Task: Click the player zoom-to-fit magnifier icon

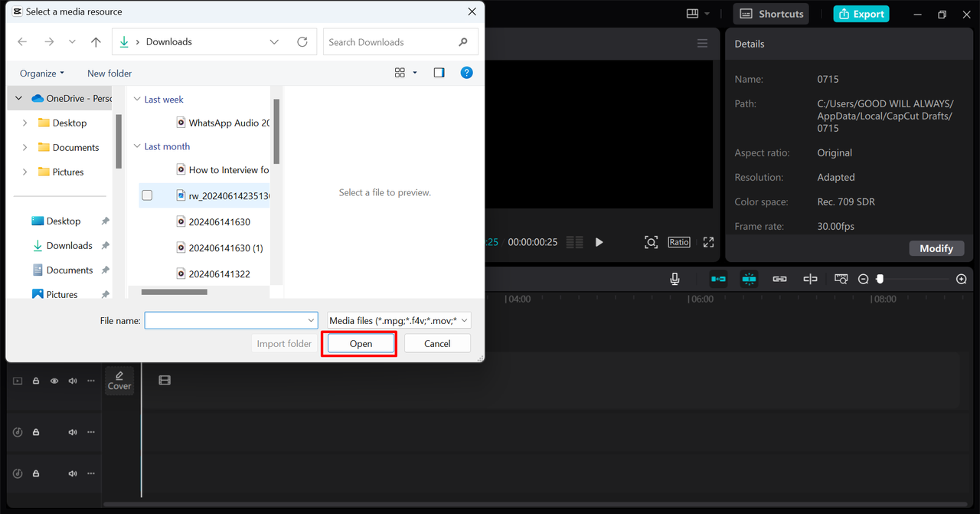Action: [x=651, y=242]
